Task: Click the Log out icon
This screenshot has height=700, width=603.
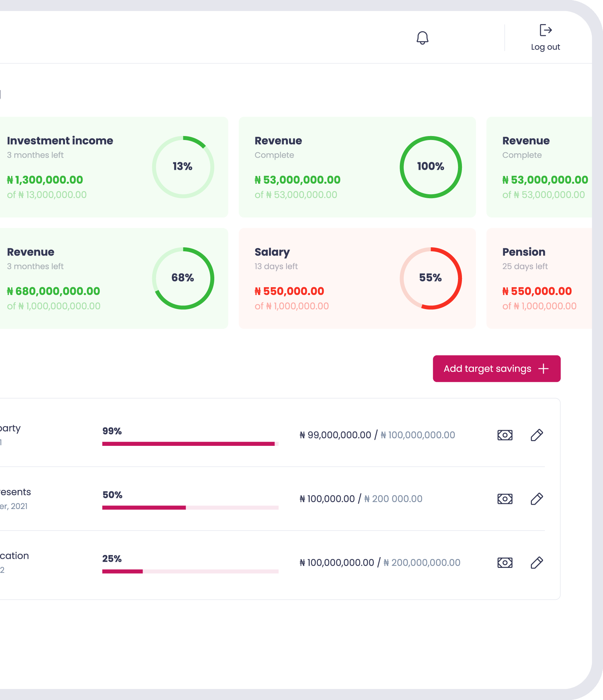Action: [x=546, y=30]
